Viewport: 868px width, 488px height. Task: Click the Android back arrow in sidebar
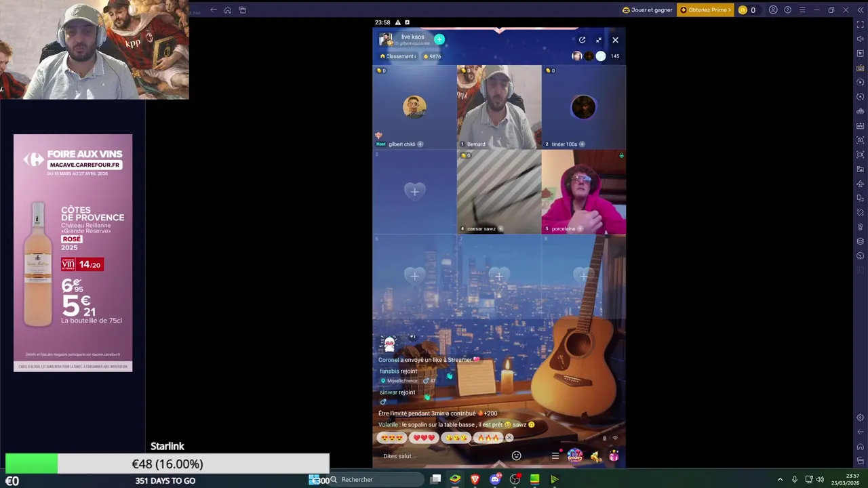(x=861, y=432)
